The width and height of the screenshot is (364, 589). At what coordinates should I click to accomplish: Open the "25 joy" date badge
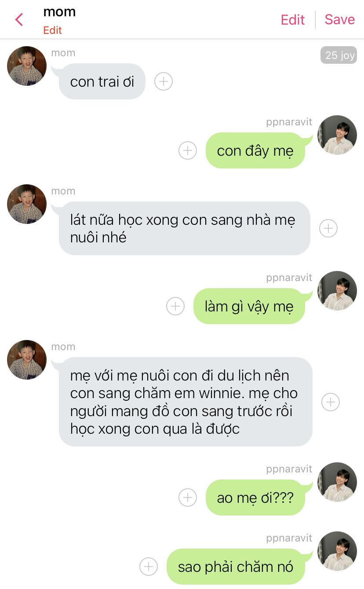(x=339, y=55)
